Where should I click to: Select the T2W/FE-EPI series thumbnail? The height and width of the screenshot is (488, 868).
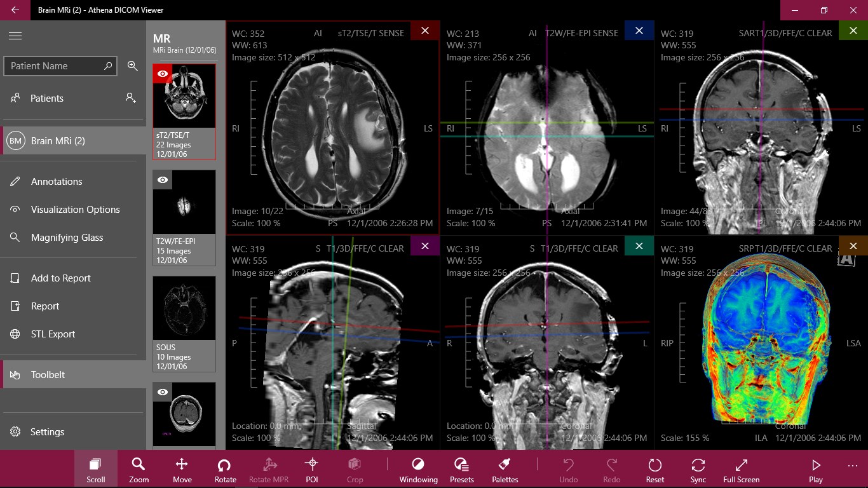pos(184,217)
